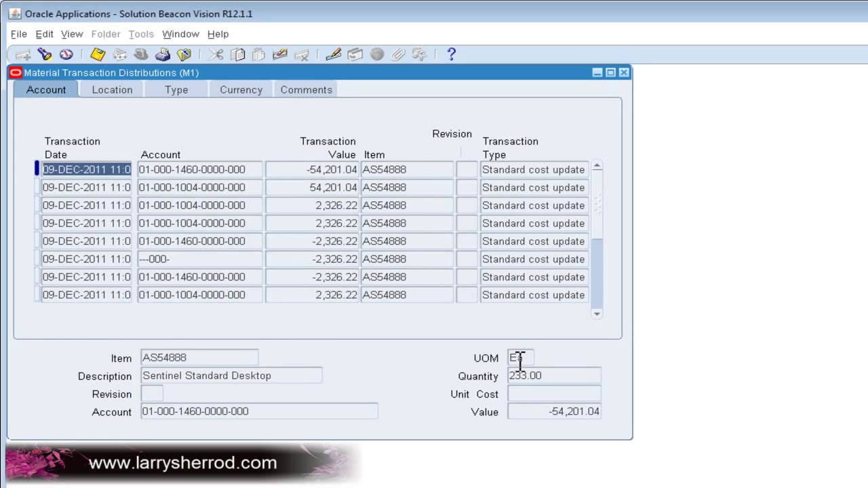Image resolution: width=868 pixels, height=488 pixels.
Task: Show the Navigator using the compass icon
Action: pos(66,55)
